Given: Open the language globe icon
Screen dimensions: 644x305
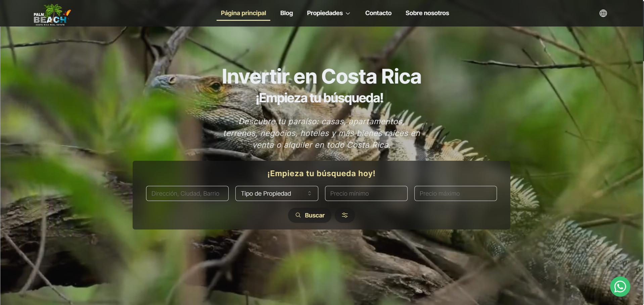Looking at the screenshot, I should coord(603,13).
